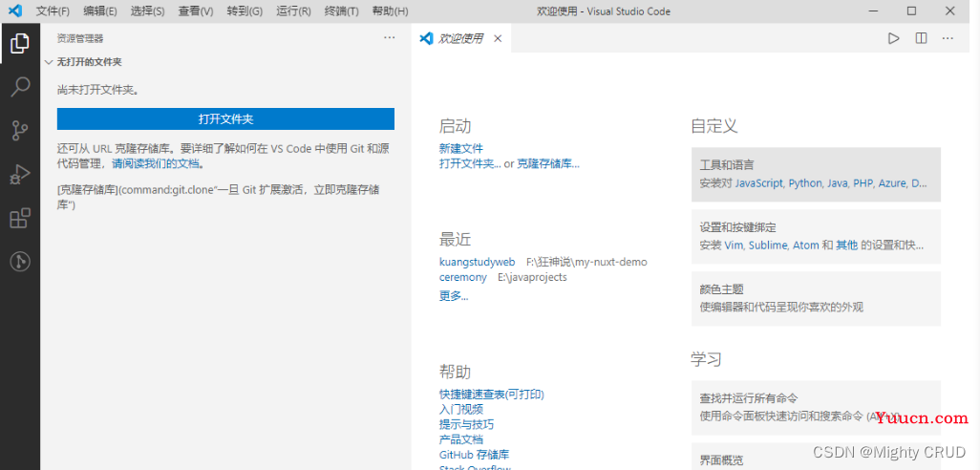Click the 打开文件夹 blue button

[225, 118]
